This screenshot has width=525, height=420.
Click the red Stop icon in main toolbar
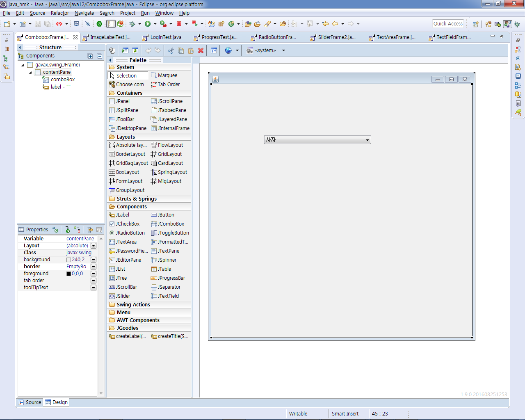[179, 24]
